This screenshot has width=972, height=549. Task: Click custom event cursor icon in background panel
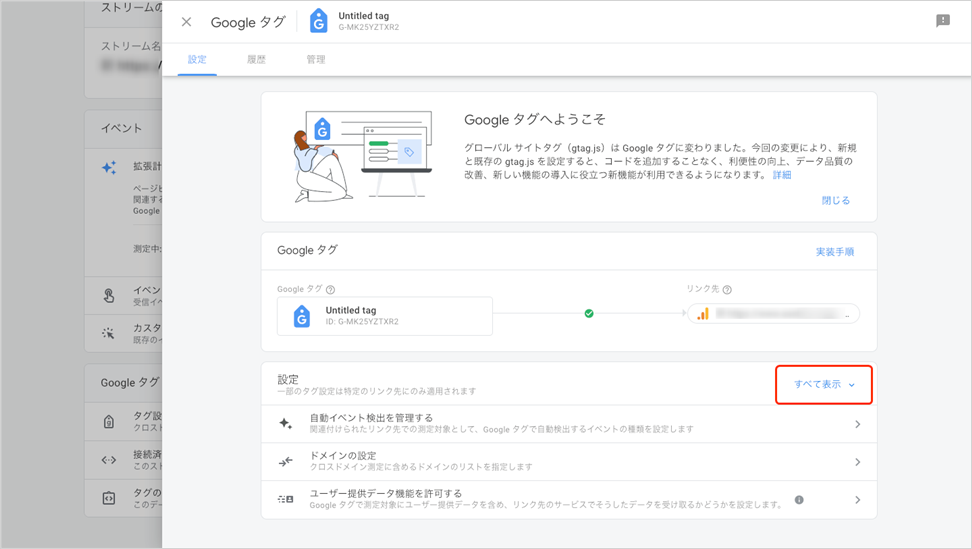(x=108, y=333)
